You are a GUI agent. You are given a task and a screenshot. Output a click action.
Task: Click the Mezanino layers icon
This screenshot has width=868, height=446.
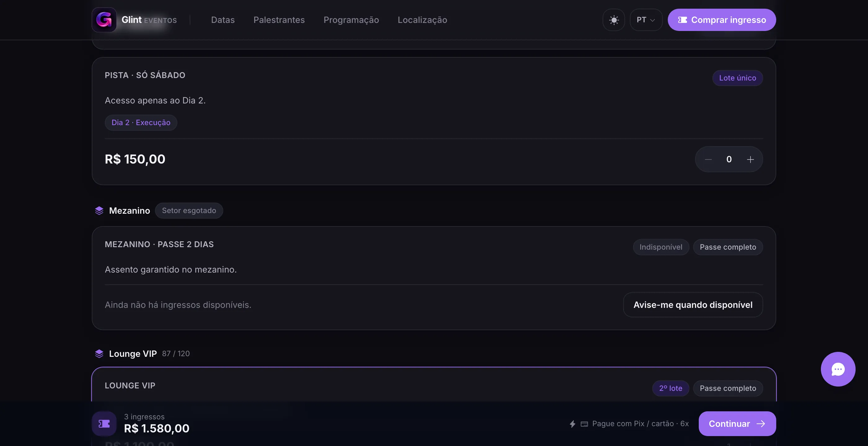[x=99, y=211]
